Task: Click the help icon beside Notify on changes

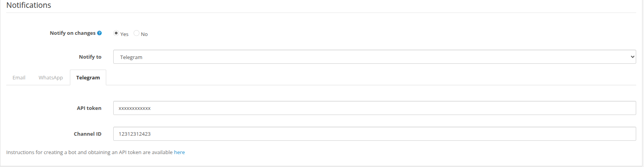Action: click(x=100, y=33)
